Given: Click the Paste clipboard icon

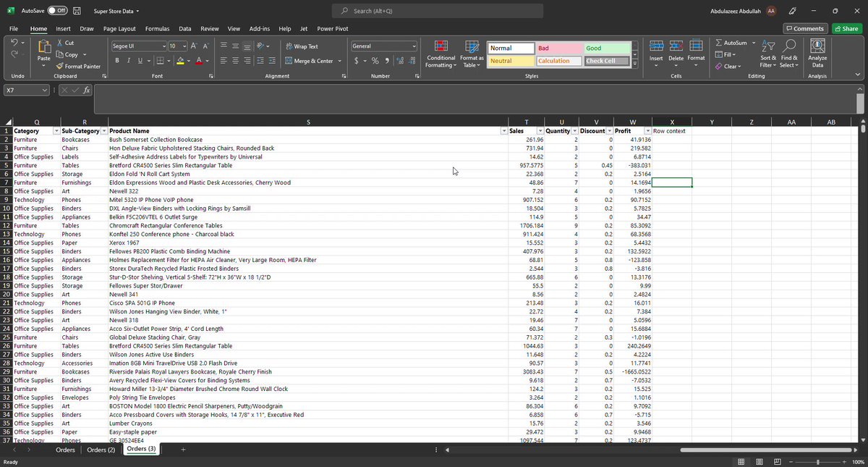Looking at the screenshot, I should (44, 48).
